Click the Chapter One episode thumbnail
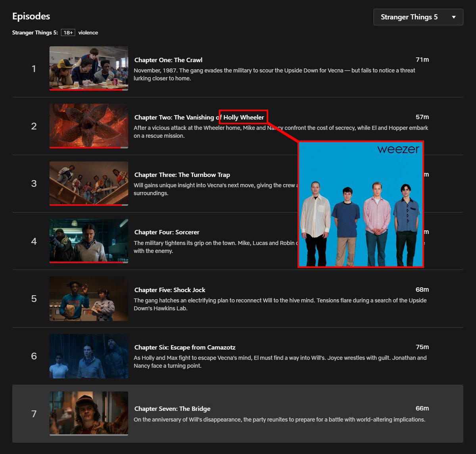Viewport: 476px width, 454px height. tap(88, 68)
